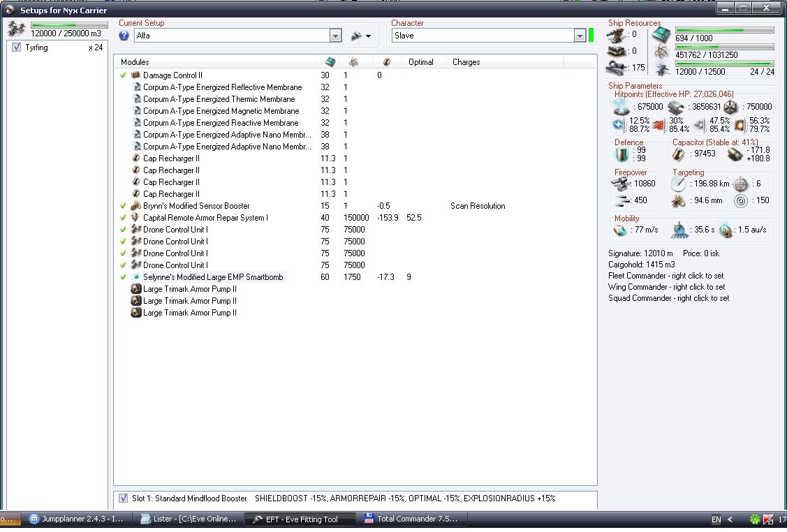Switch to Total Commander 7.5 in taskbar
The width and height of the screenshot is (787, 532).
click(411, 519)
